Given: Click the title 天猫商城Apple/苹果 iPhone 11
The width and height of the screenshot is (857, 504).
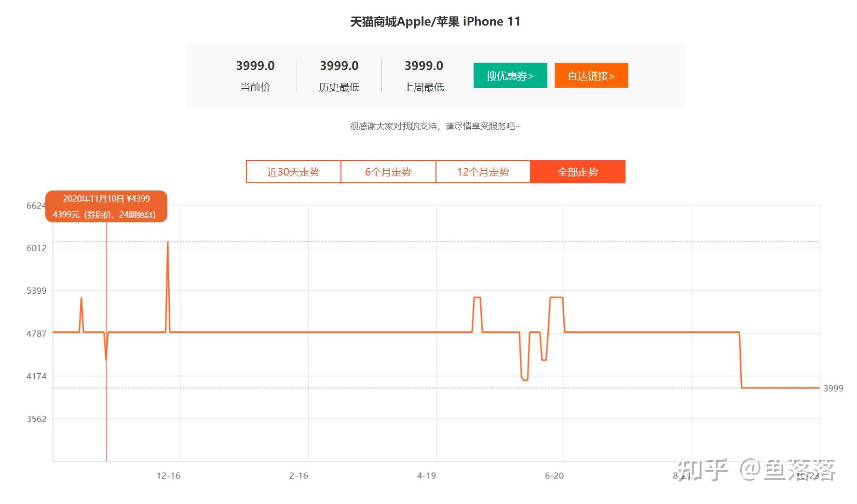Looking at the screenshot, I should [435, 22].
